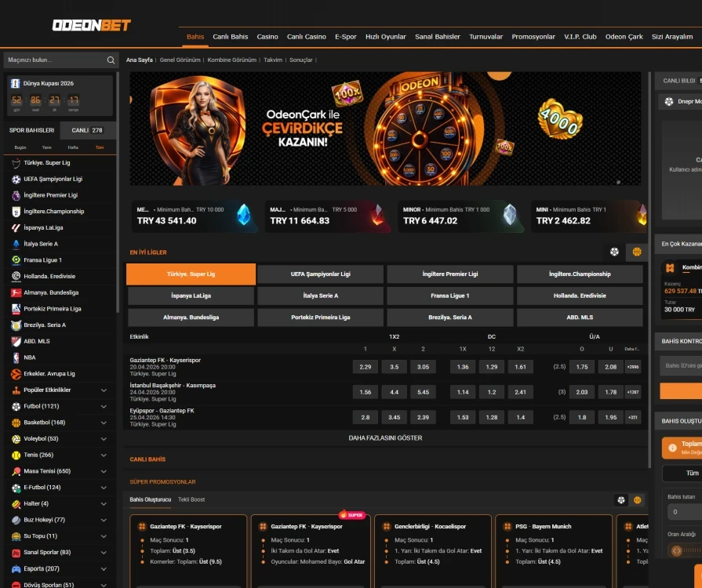
Task: Filter En İyi Ligler by football icon
Action: 614,252
